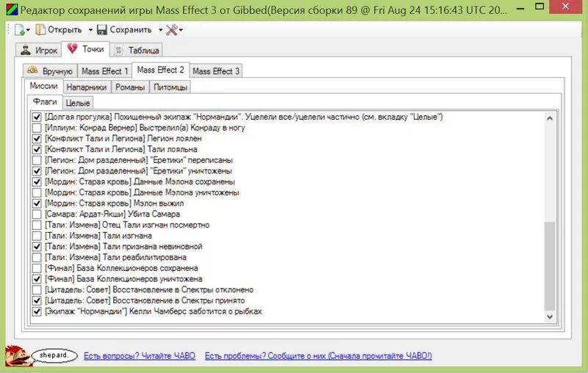This screenshot has width=588, height=373.
Task: Uncheck the "Еретики" уничтожены checkbox
Action: pos(36,171)
